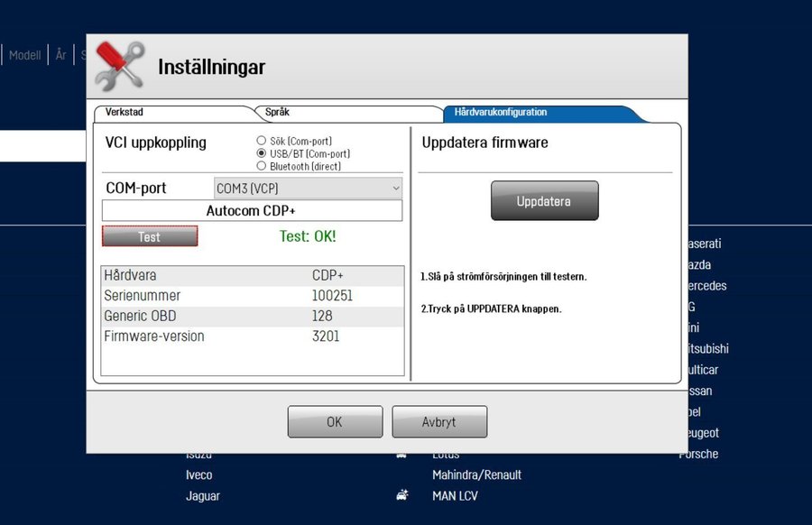This screenshot has height=525, width=812.
Task: Click the car icon beside MAN LCV
Action: click(401, 495)
